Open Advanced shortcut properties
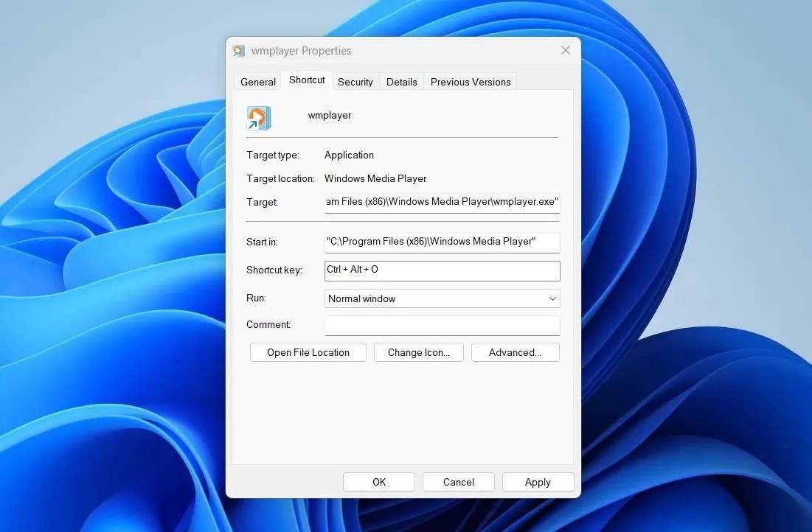 point(515,352)
